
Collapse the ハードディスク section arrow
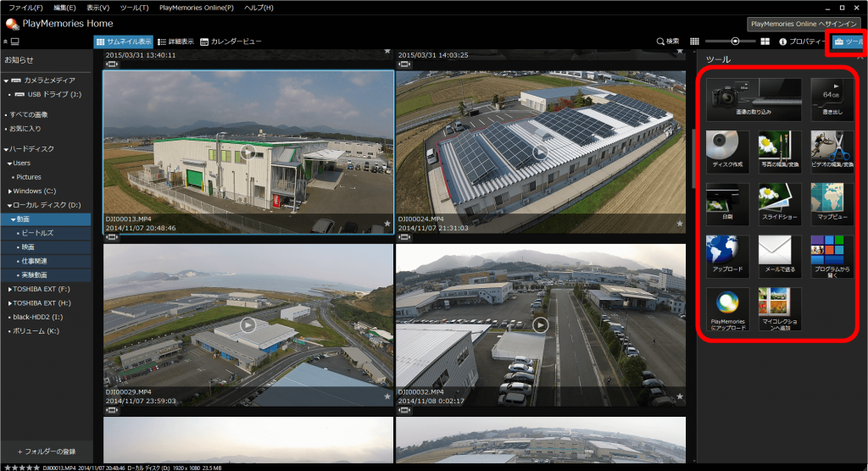pyautogui.click(x=6, y=149)
